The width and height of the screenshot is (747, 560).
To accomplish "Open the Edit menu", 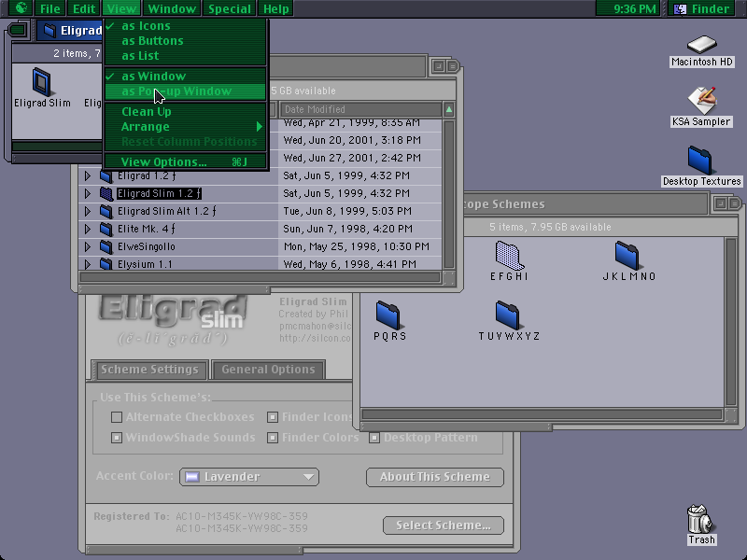I will (83, 8).
